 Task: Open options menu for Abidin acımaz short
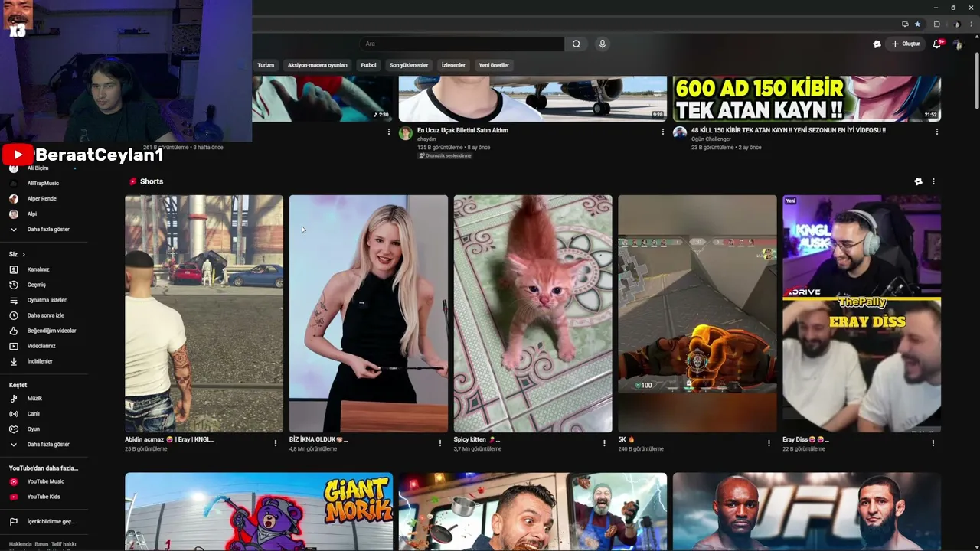point(276,443)
